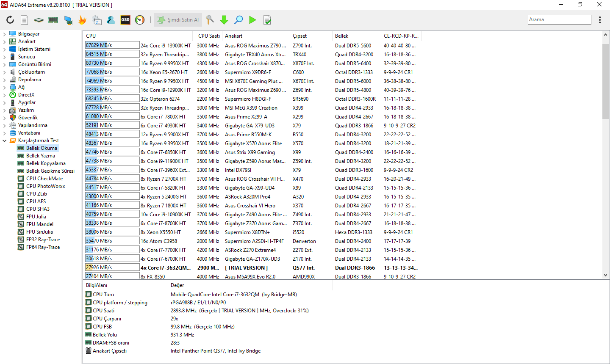Sort by the Çipset column header
Screen dimensions: 610x364
pyautogui.click(x=311, y=36)
